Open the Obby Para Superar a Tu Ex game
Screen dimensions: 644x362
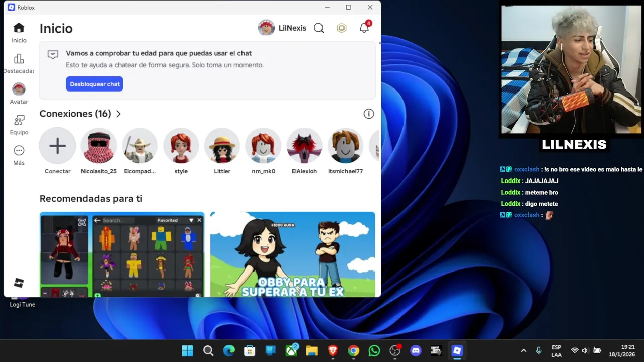click(292, 254)
